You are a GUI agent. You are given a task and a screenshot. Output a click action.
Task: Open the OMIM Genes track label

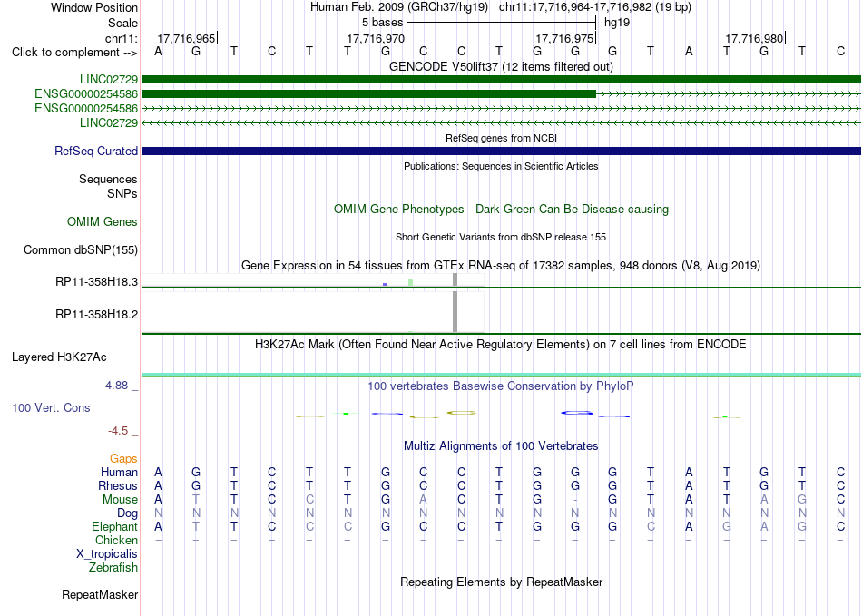103,222
